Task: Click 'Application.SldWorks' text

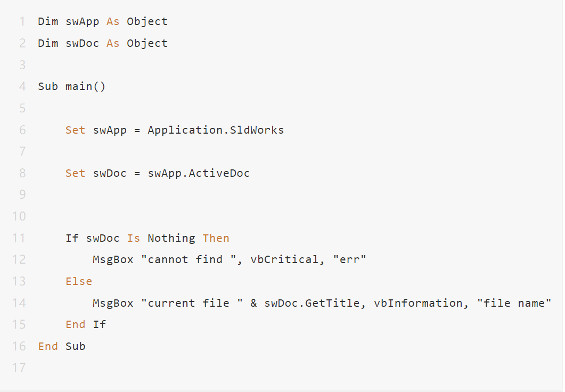Action: (216, 130)
